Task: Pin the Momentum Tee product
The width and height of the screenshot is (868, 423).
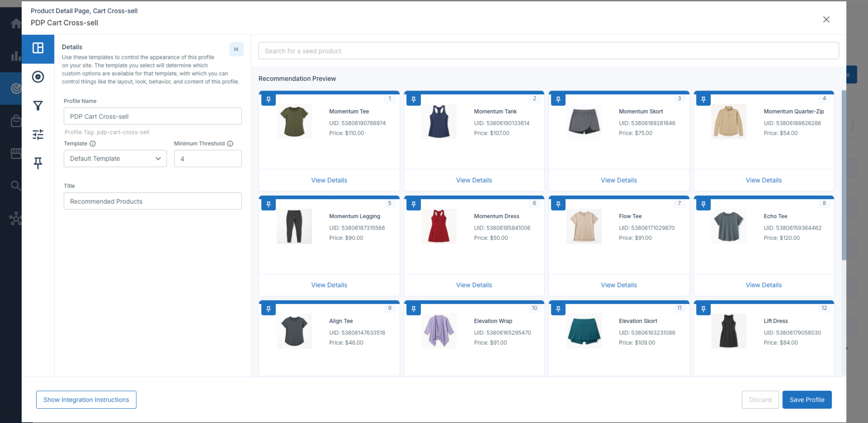Action: click(x=269, y=100)
